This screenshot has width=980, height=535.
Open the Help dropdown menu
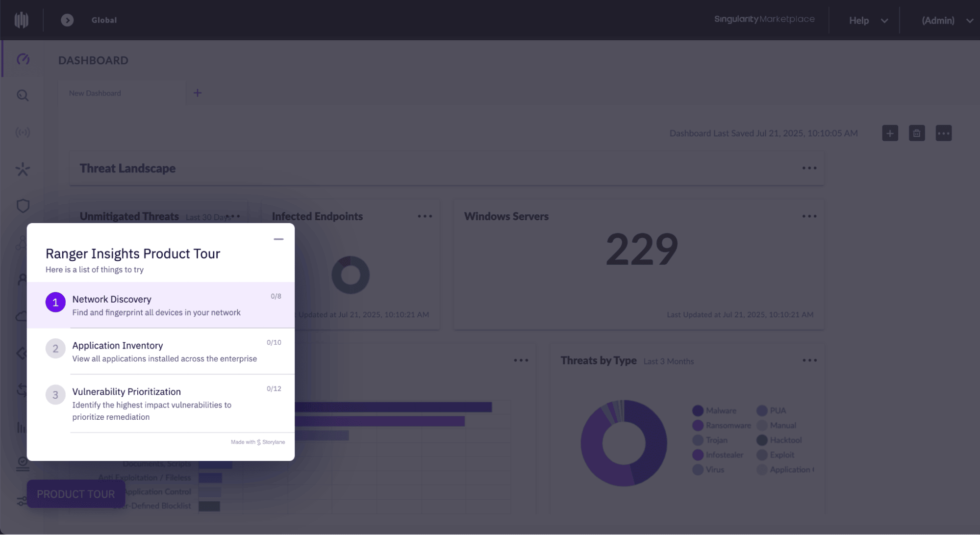(x=868, y=21)
